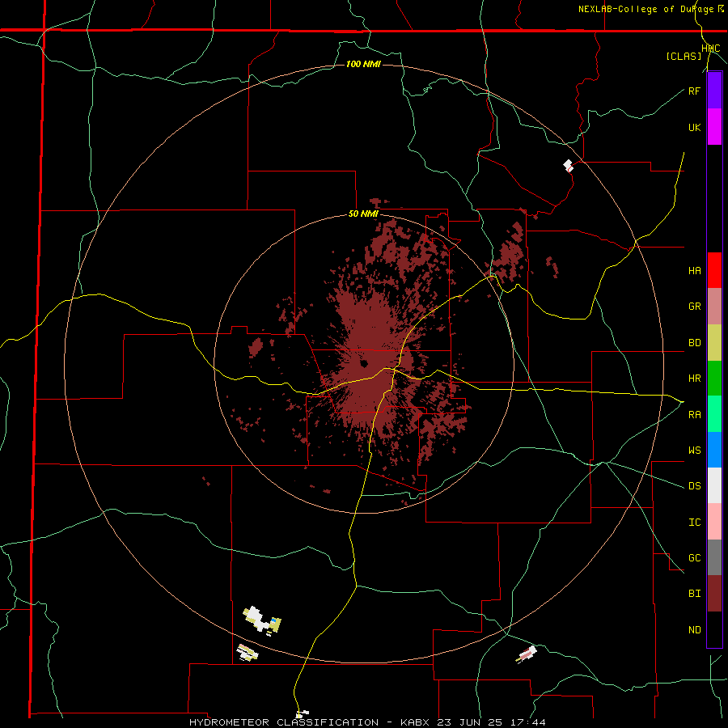Click the dark red BI legend swatch
Image resolution: width=728 pixels, height=728 pixels.
714,594
